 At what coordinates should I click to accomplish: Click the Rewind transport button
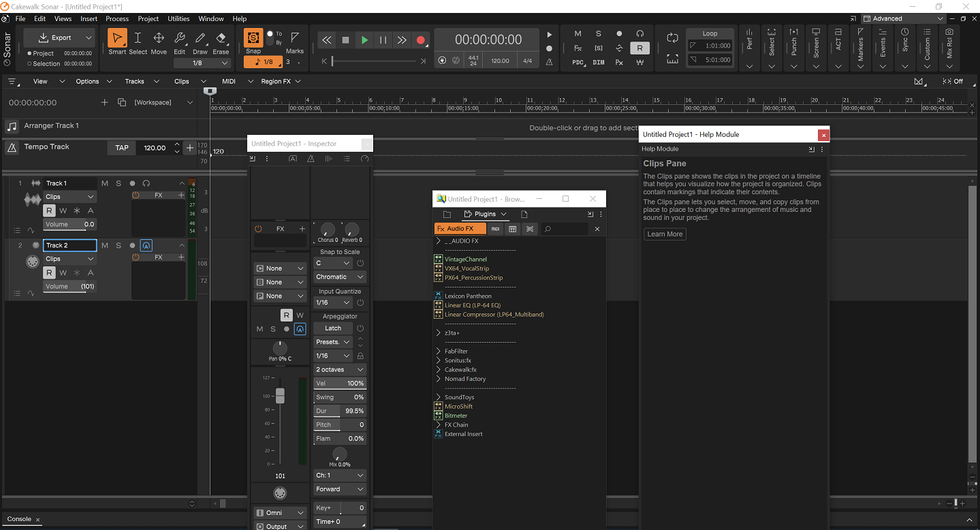click(327, 40)
